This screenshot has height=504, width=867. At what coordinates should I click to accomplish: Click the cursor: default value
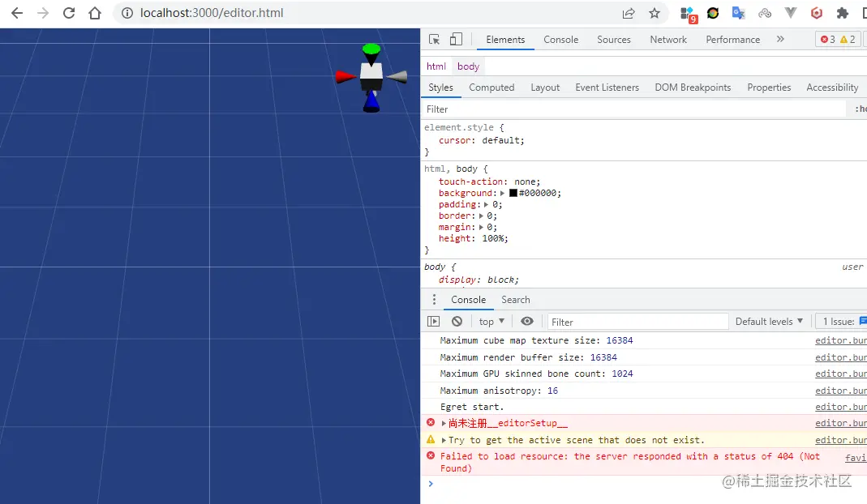point(500,140)
